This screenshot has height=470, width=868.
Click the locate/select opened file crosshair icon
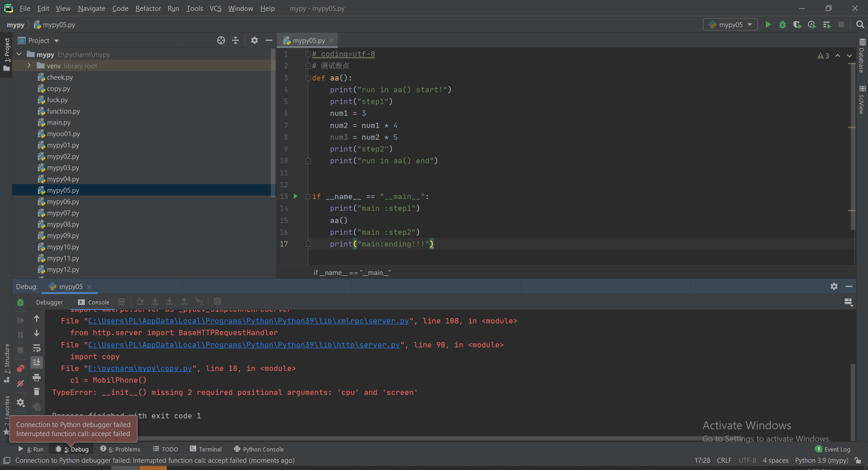click(x=221, y=40)
